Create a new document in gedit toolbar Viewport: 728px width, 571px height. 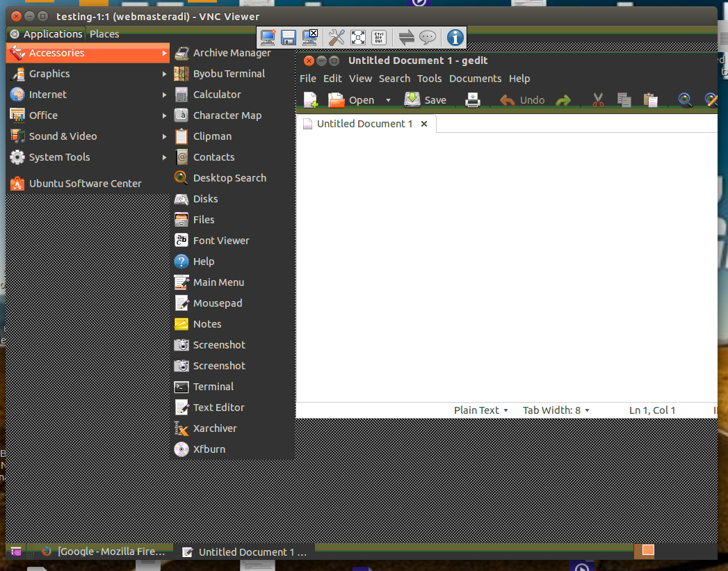pyautogui.click(x=311, y=100)
